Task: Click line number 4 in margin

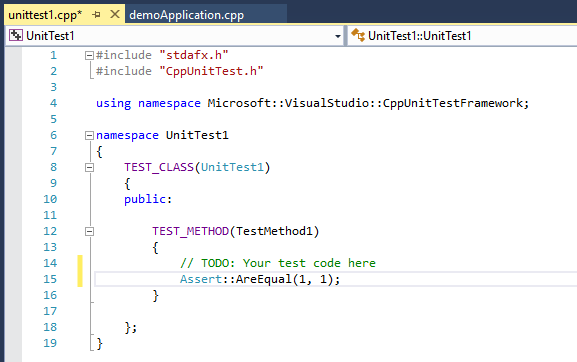Action: [x=53, y=103]
